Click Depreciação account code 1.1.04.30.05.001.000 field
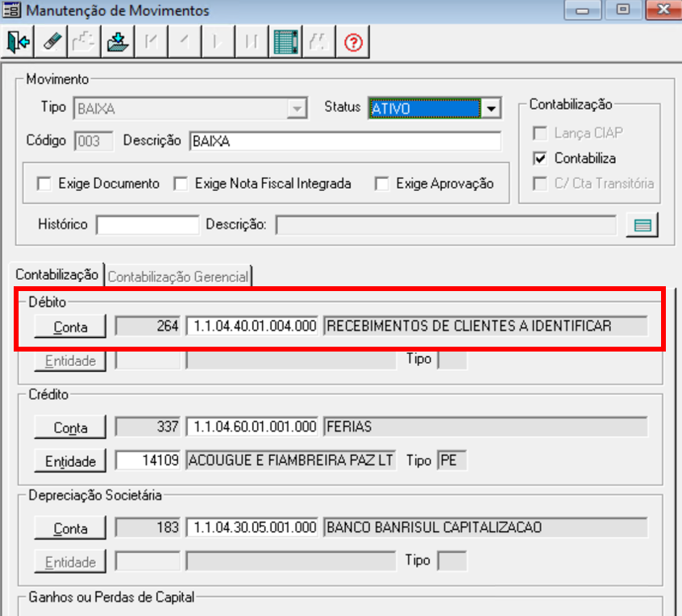Screen dimensions: 682x616 click(252, 527)
